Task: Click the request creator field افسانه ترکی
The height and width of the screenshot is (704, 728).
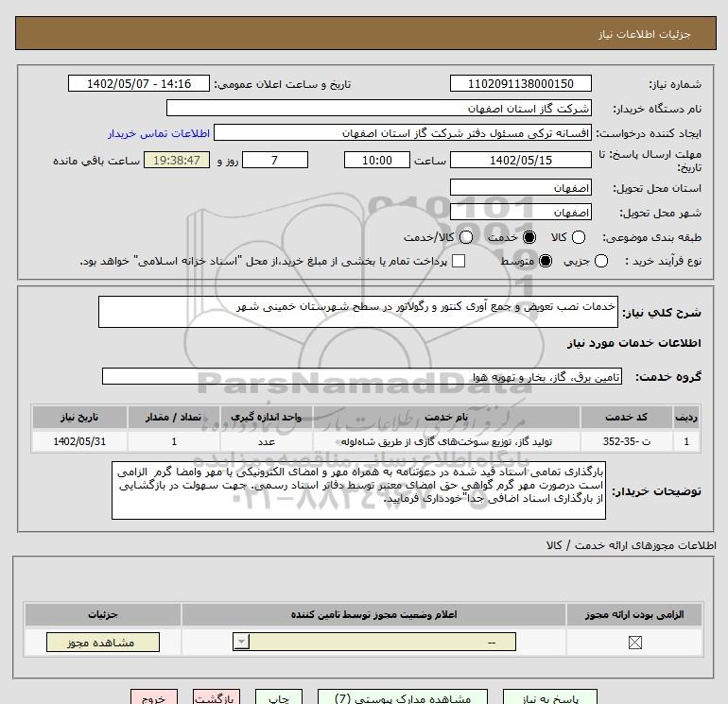Action: [x=403, y=132]
